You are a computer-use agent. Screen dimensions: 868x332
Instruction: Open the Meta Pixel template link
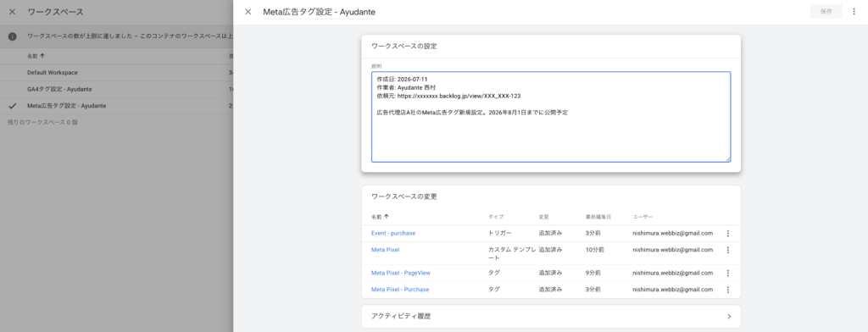[386, 250]
